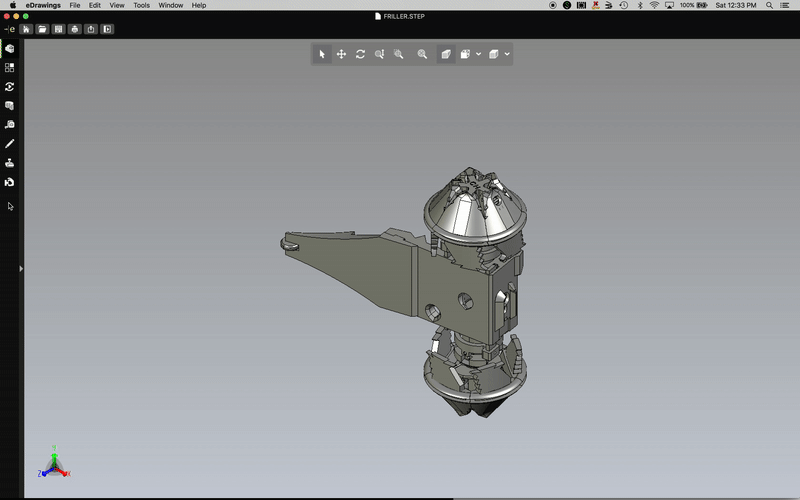Click the Home button in top toolbar
Image resolution: width=800 pixels, height=500 pixels.
click(x=27, y=29)
